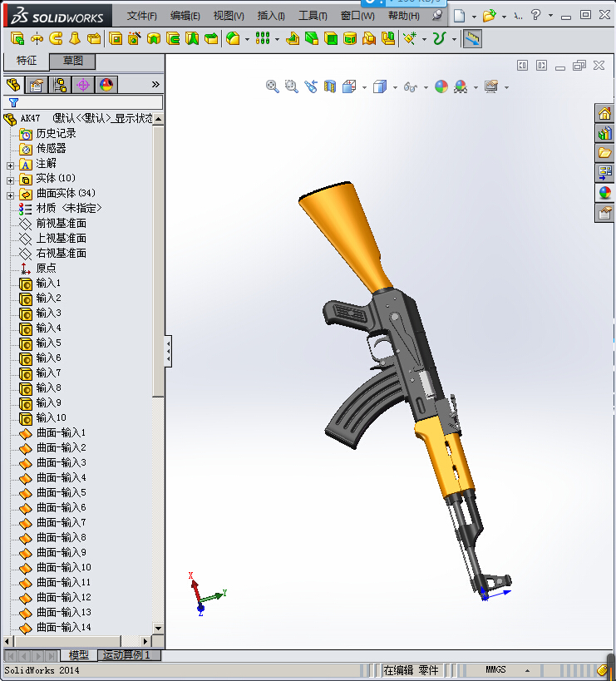The height and width of the screenshot is (681, 616).
Task: Click Apply Scene icon
Action: coord(461,86)
